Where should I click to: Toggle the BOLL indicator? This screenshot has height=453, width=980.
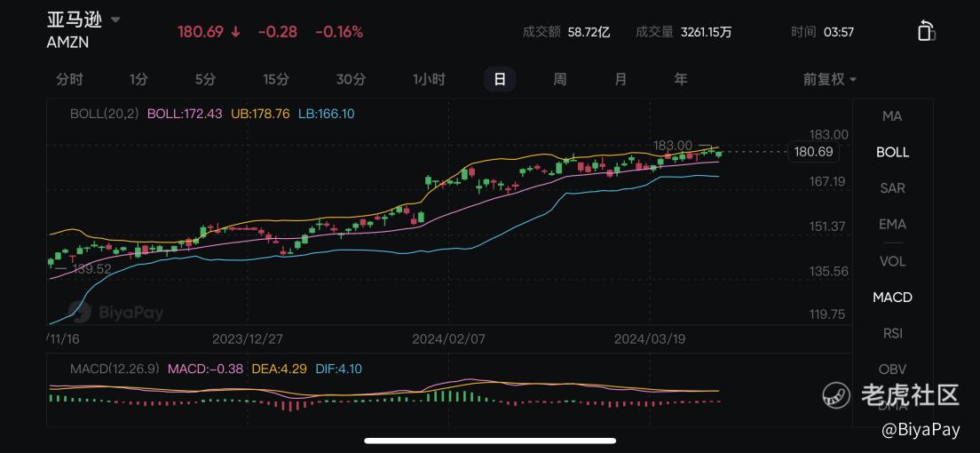coord(892,152)
